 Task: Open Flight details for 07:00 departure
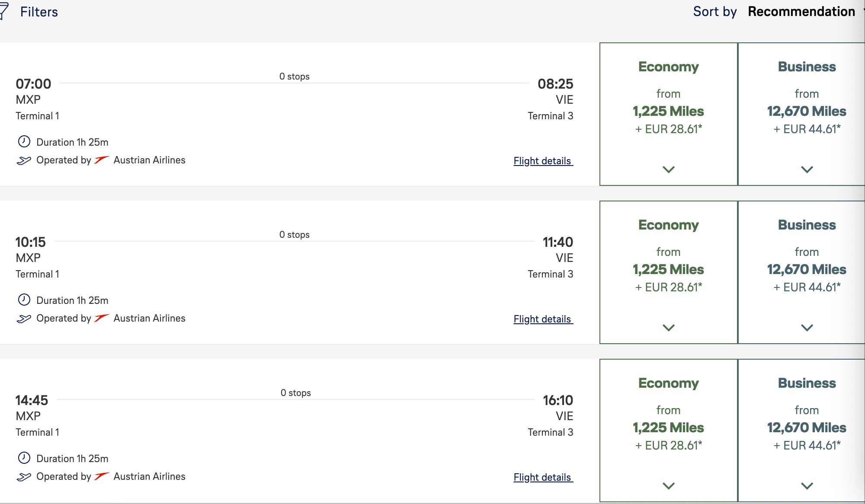click(543, 161)
